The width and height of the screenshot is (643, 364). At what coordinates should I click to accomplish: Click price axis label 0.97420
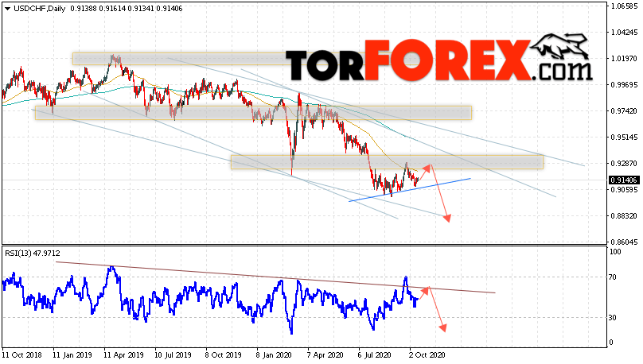624,111
